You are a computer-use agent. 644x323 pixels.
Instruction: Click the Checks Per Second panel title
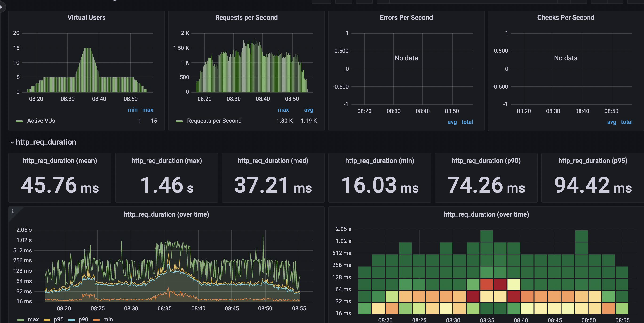(x=565, y=17)
